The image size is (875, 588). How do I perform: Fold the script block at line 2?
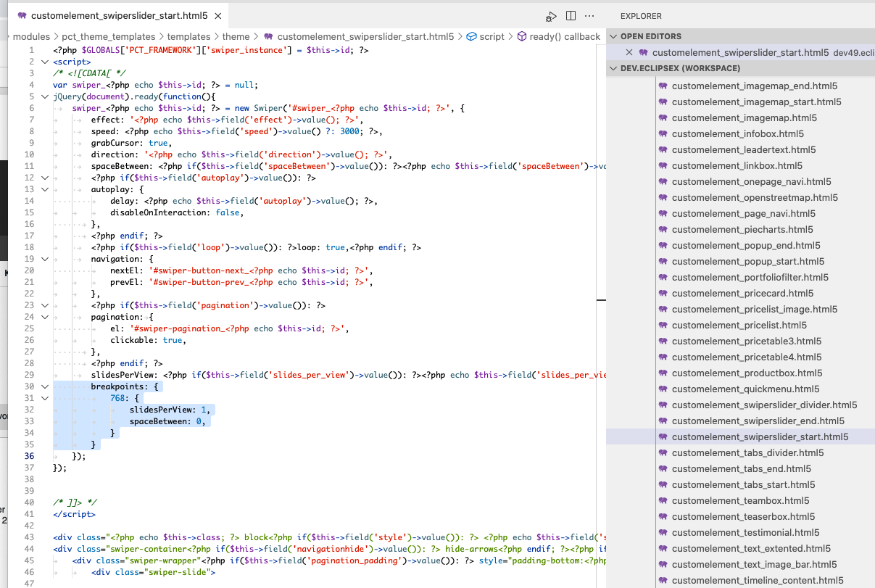coord(45,62)
